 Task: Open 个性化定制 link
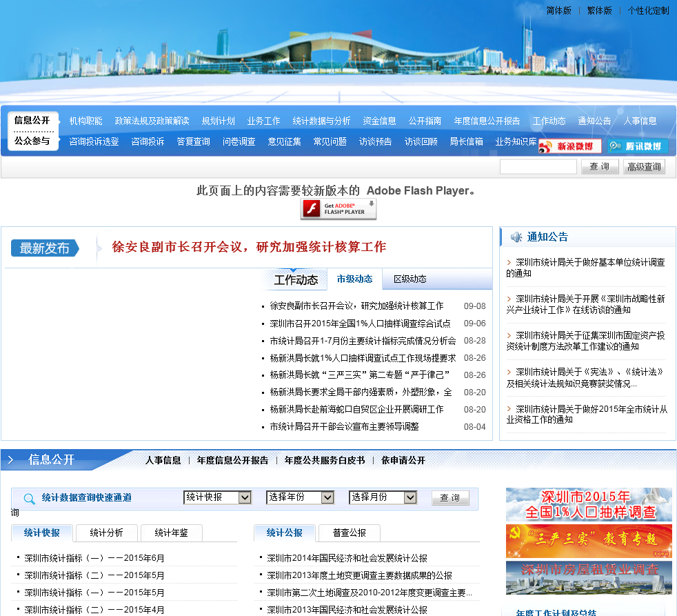(648, 10)
